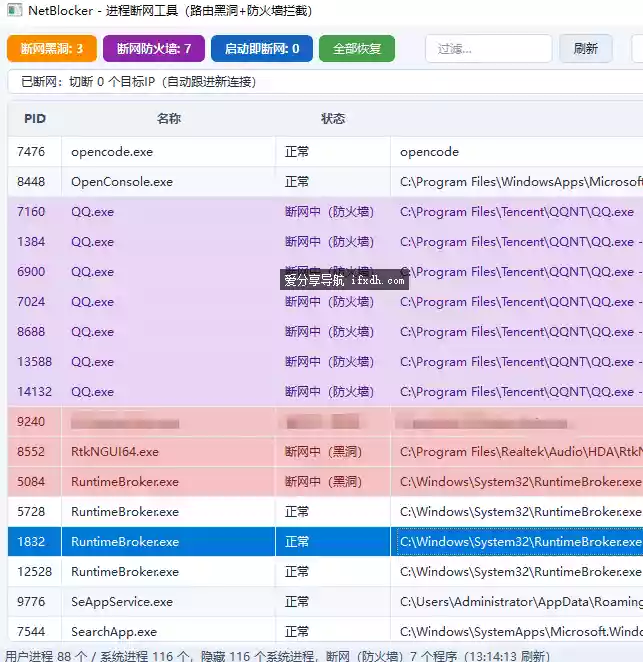Click the bottom status bar process summary
This screenshot has width=643, height=662.
coord(277,656)
